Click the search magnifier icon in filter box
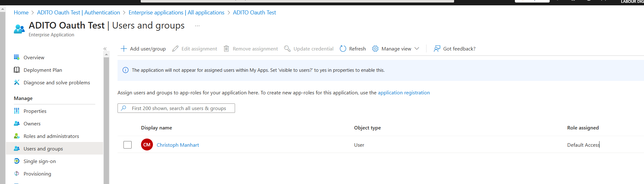 (x=123, y=108)
